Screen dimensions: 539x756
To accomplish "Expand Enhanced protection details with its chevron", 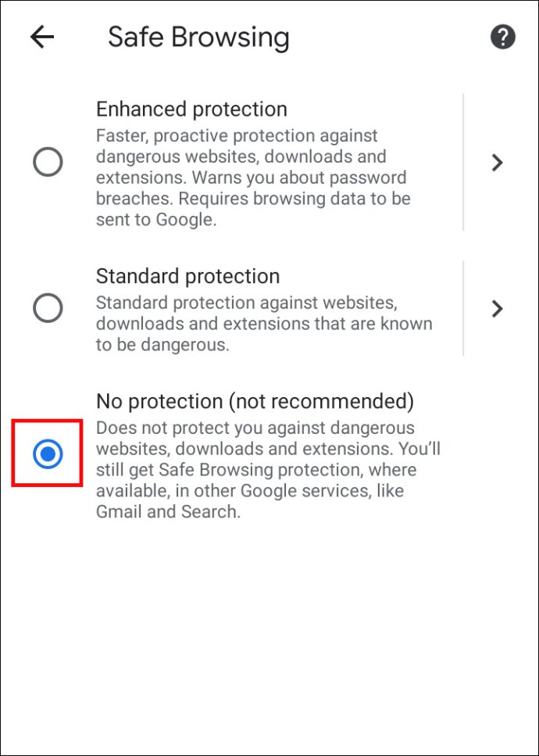I will pos(497,163).
